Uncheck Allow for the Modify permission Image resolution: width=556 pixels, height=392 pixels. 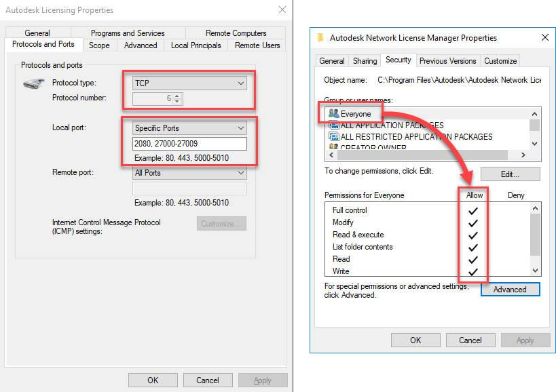[x=473, y=222]
